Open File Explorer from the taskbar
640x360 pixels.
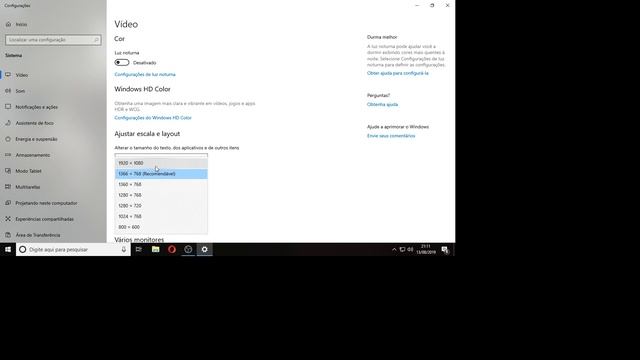click(156, 249)
